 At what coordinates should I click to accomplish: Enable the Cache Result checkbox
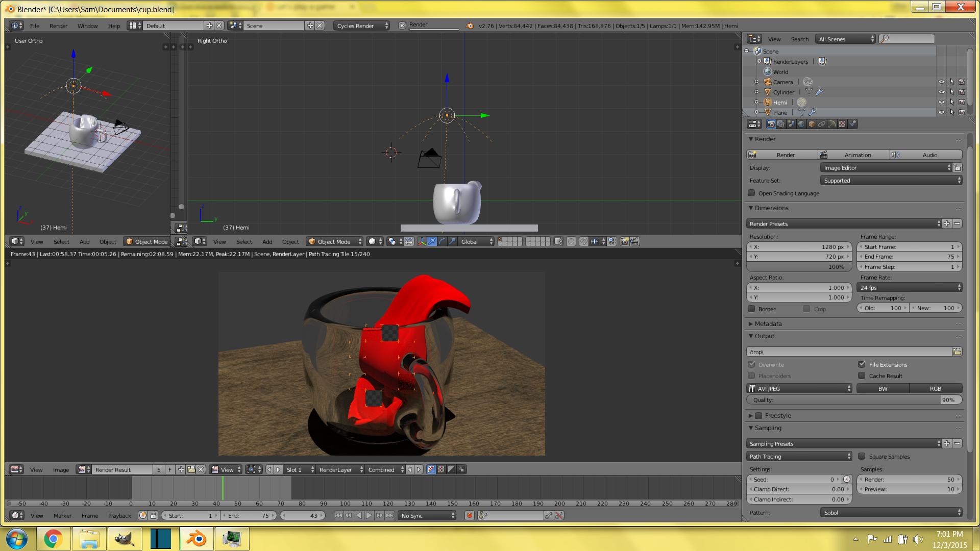pos(862,375)
